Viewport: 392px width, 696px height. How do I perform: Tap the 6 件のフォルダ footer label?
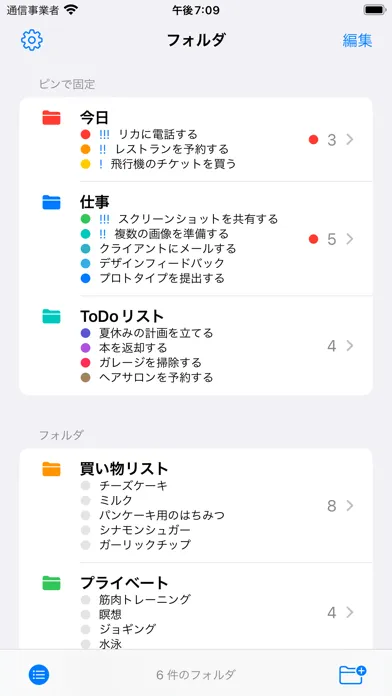(195, 675)
